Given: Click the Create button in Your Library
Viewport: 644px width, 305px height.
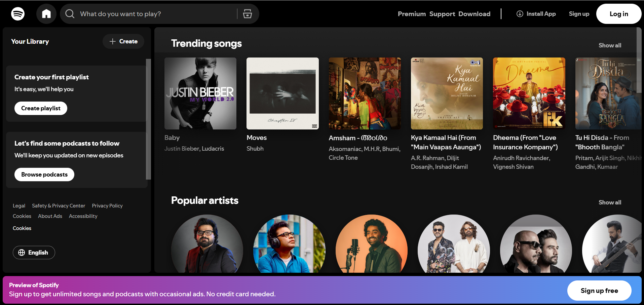Looking at the screenshot, I should 123,41.
